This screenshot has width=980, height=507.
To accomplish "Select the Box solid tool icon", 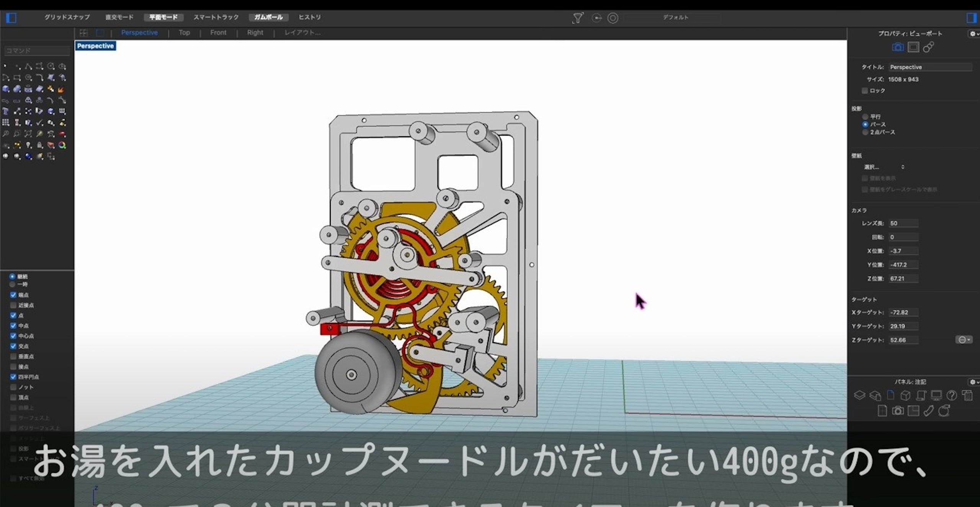I will coord(6,89).
